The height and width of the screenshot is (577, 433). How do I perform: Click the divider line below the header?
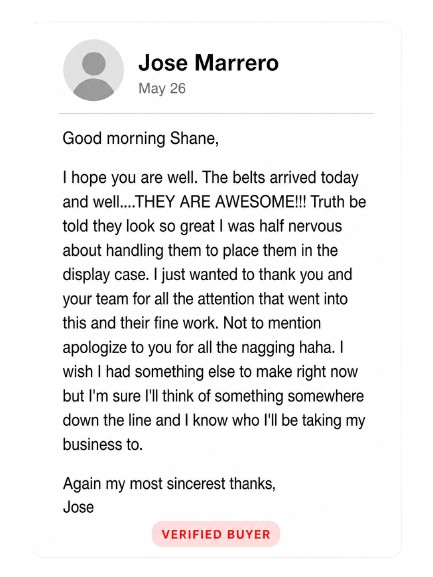coord(216,114)
